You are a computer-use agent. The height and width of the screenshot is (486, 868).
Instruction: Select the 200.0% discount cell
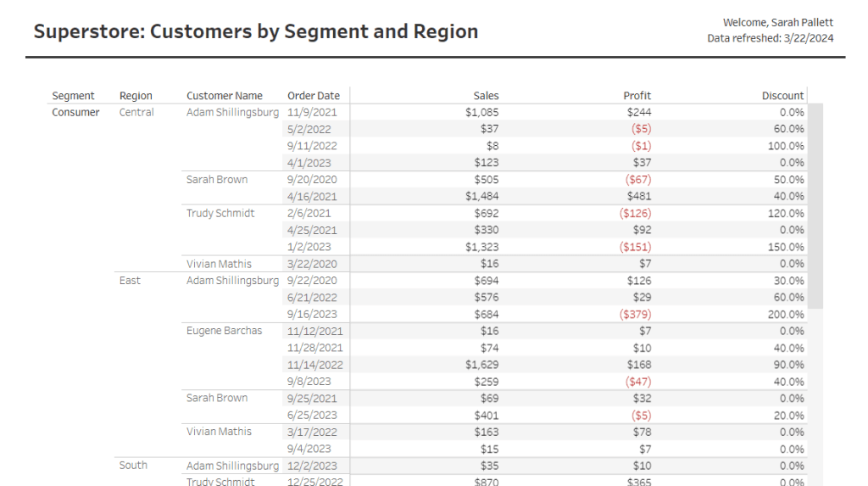pos(786,314)
